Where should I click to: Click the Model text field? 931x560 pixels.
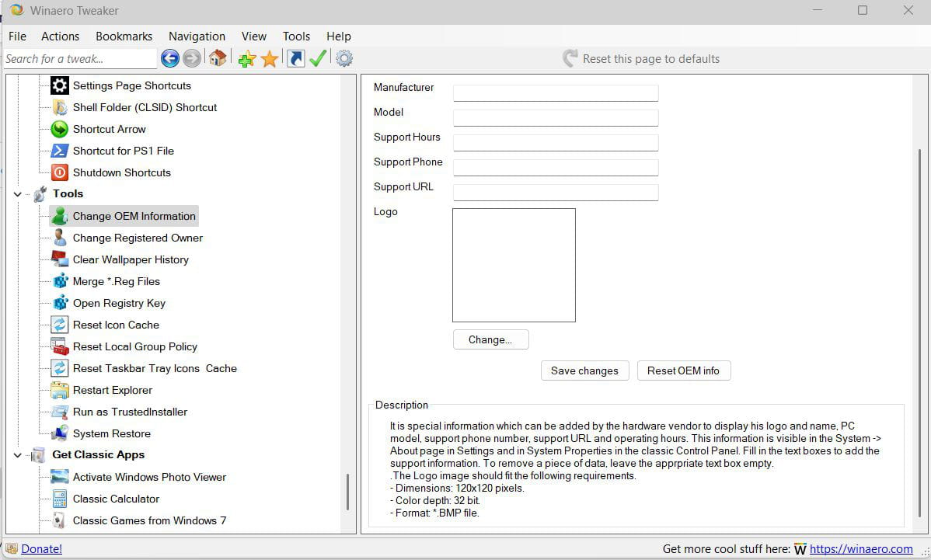tap(556, 117)
